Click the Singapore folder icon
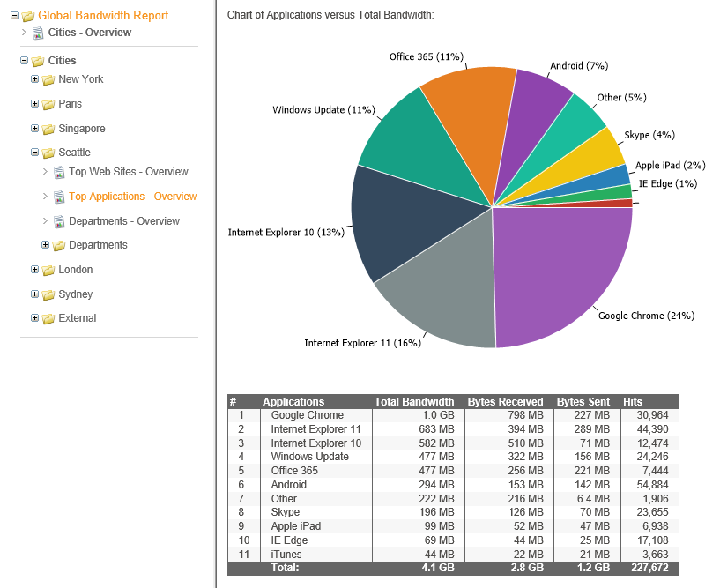This screenshot has height=588, width=720. tap(48, 129)
